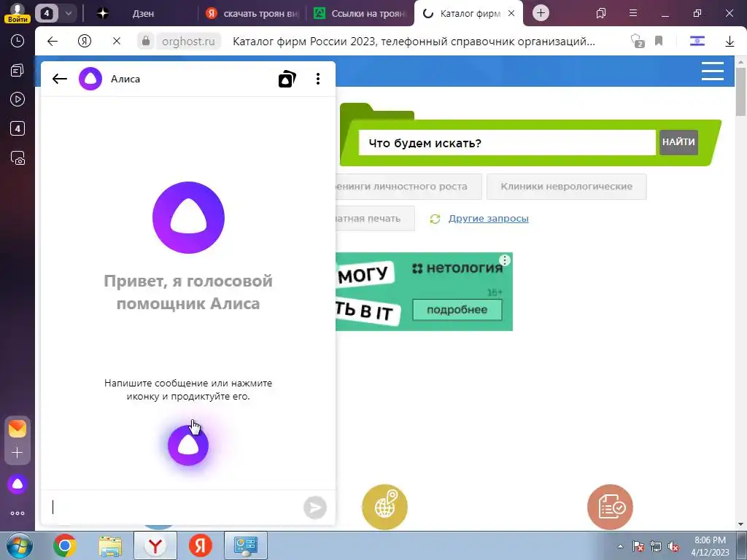The image size is (747, 560).
Task: Open the Windows Start button
Action: (x=19, y=545)
